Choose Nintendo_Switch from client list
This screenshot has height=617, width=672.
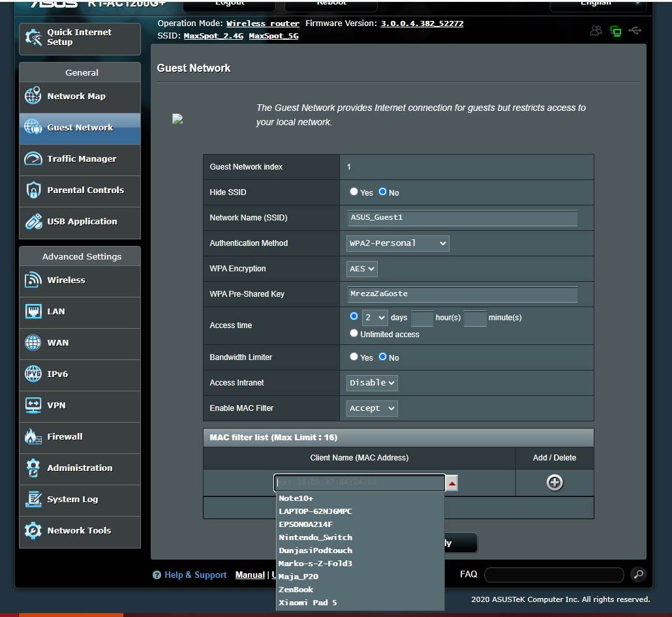315,537
